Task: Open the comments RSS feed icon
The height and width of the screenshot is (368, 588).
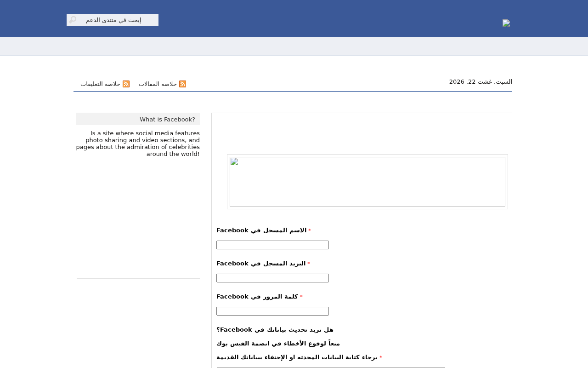Action: tap(126, 84)
